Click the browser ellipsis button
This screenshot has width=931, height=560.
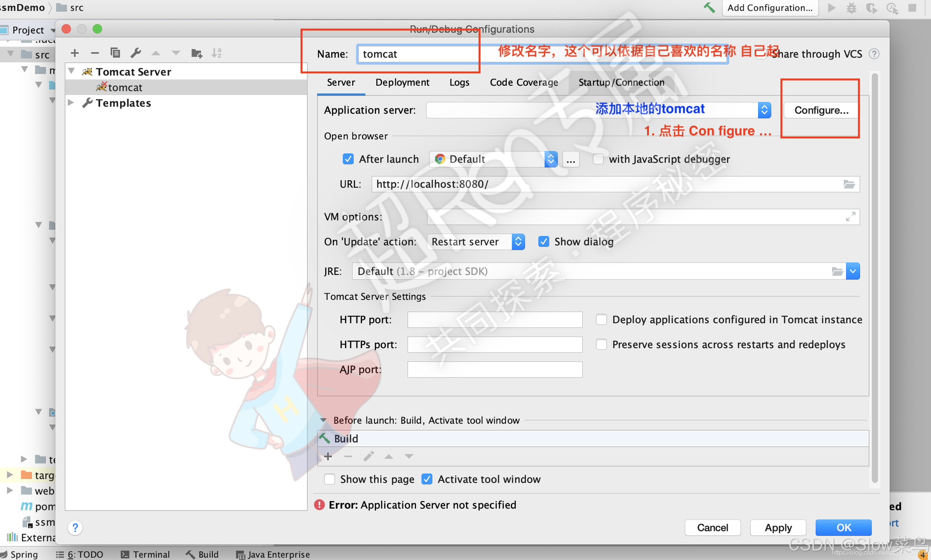(x=571, y=159)
